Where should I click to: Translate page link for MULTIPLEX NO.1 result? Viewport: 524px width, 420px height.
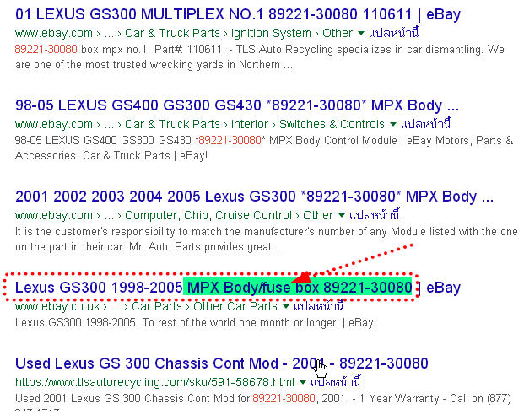pyautogui.click(x=393, y=33)
